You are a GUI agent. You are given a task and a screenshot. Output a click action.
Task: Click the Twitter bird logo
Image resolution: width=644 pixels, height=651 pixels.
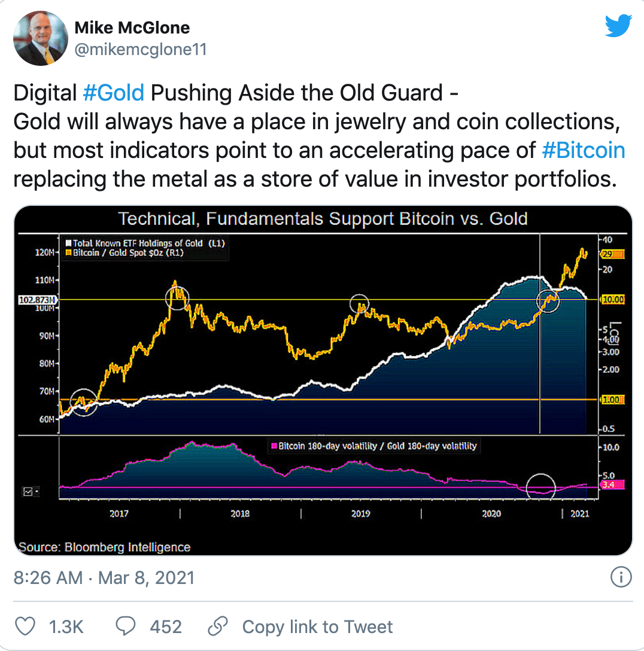click(618, 27)
